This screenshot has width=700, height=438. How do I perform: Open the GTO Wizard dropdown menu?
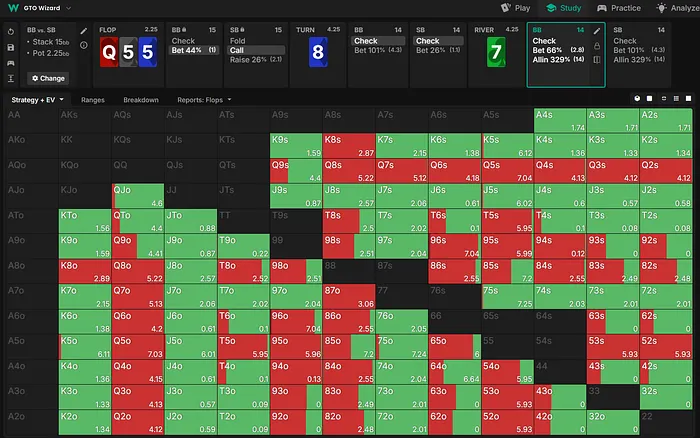40,7
